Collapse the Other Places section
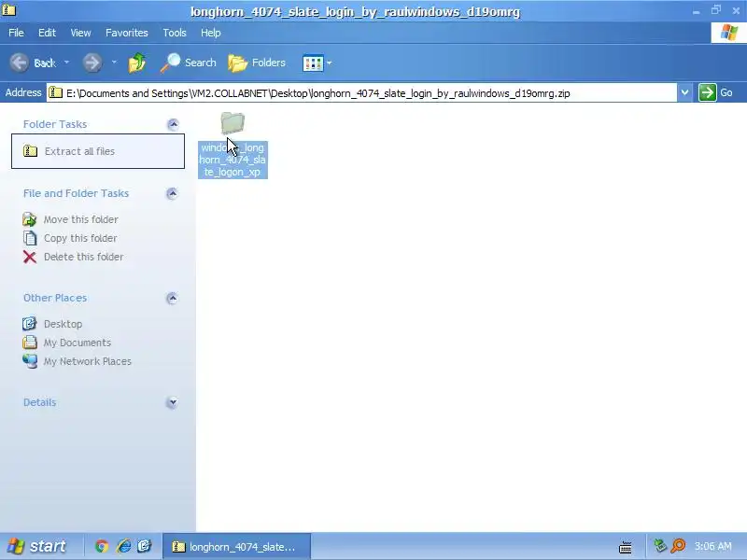 (173, 298)
